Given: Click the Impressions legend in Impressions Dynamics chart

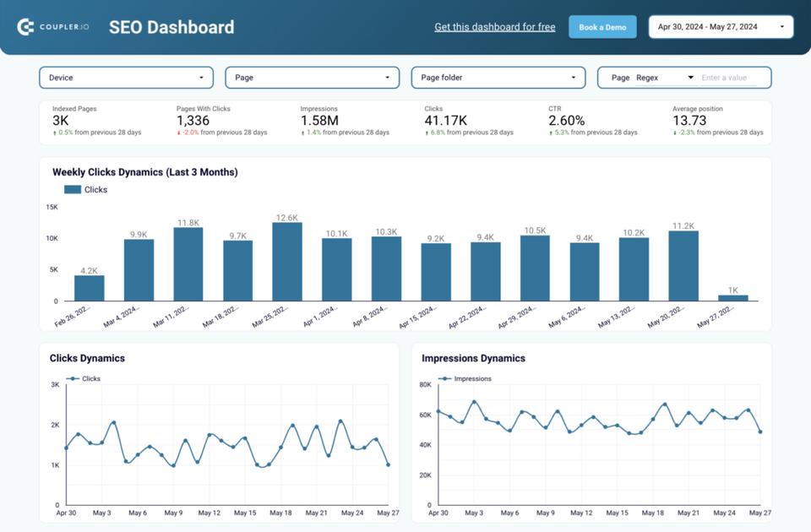Looking at the screenshot, I should 465,378.
